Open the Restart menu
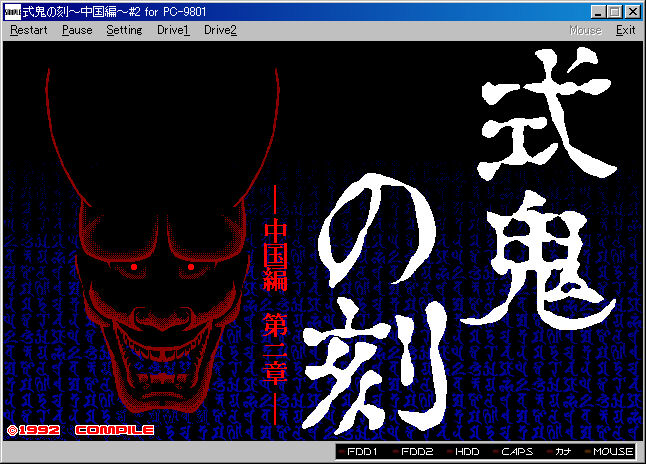This screenshot has height=464, width=646. (28, 30)
